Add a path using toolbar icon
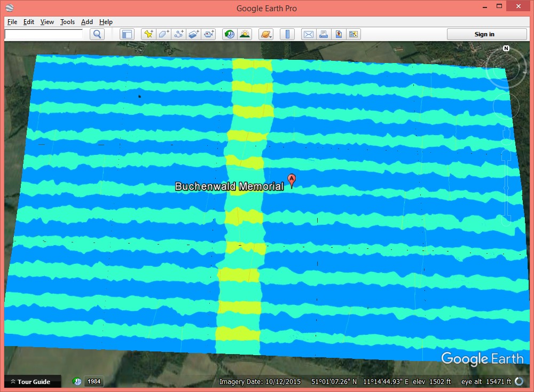The height and width of the screenshot is (392, 534). [x=178, y=34]
